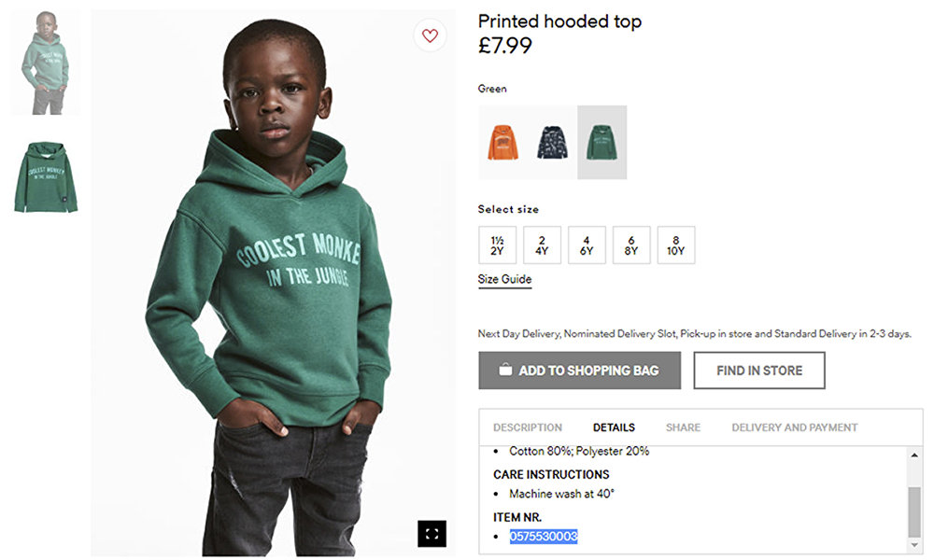This screenshot has width=934, height=560.
Task: Choose size 6-8Y
Action: coord(631,245)
